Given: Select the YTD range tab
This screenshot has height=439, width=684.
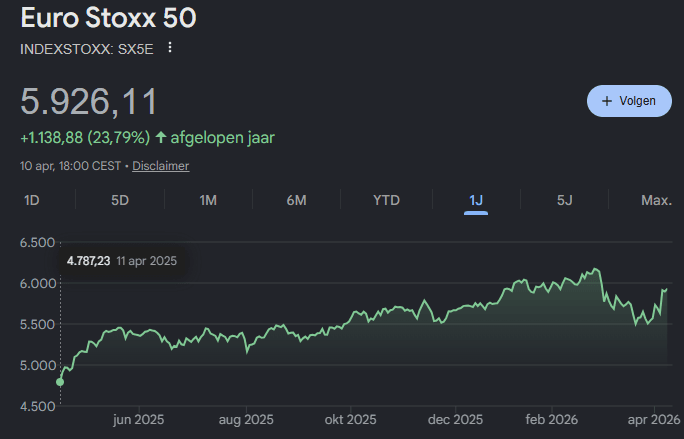Looking at the screenshot, I should pos(386,200).
